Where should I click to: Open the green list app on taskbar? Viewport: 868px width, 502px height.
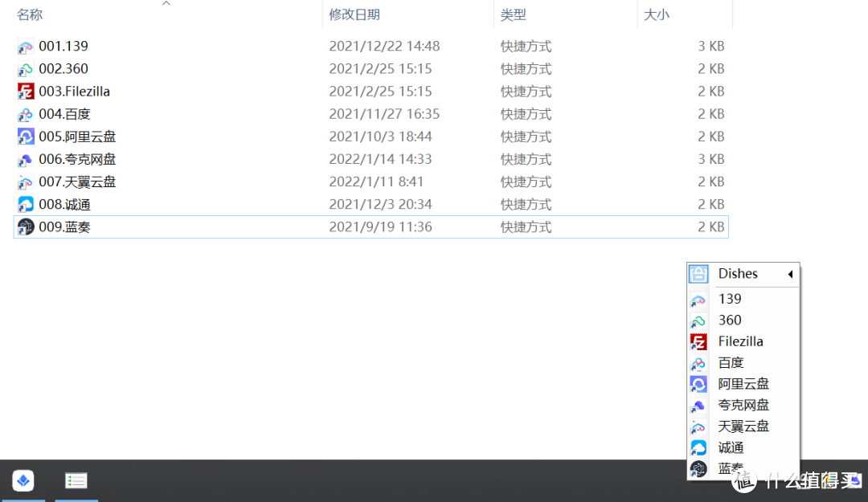pyautogui.click(x=76, y=480)
